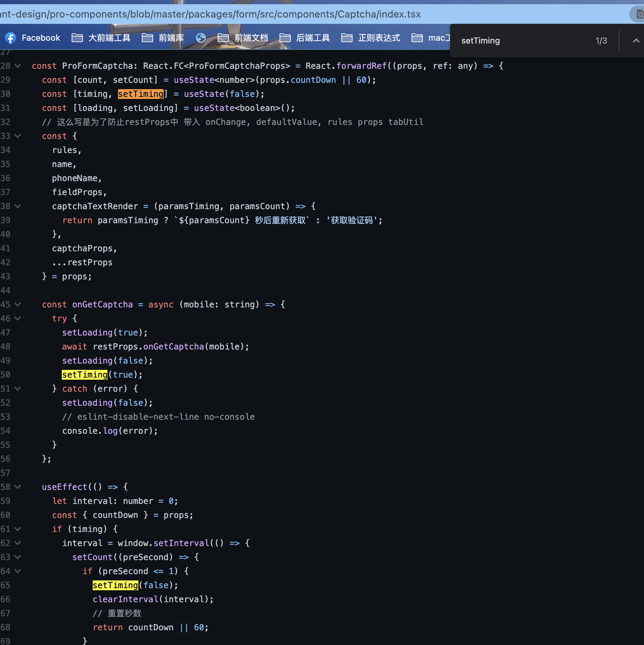Collapse if (timing) fold at line 61
The width and height of the screenshot is (644, 645).
tap(18, 529)
